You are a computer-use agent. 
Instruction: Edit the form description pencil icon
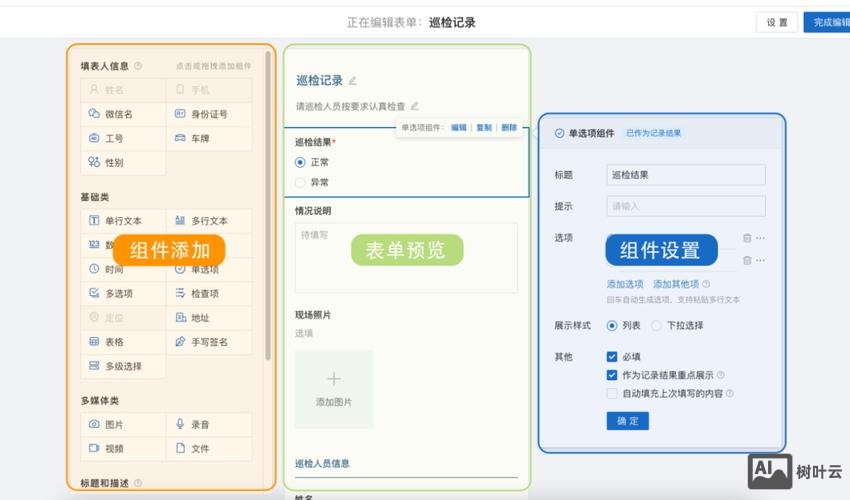click(x=415, y=106)
